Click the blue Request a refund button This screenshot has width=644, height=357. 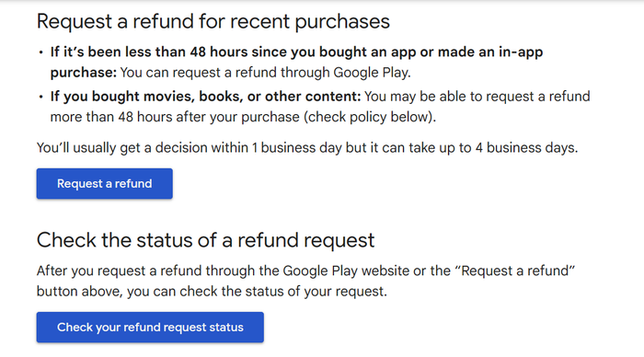(104, 184)
